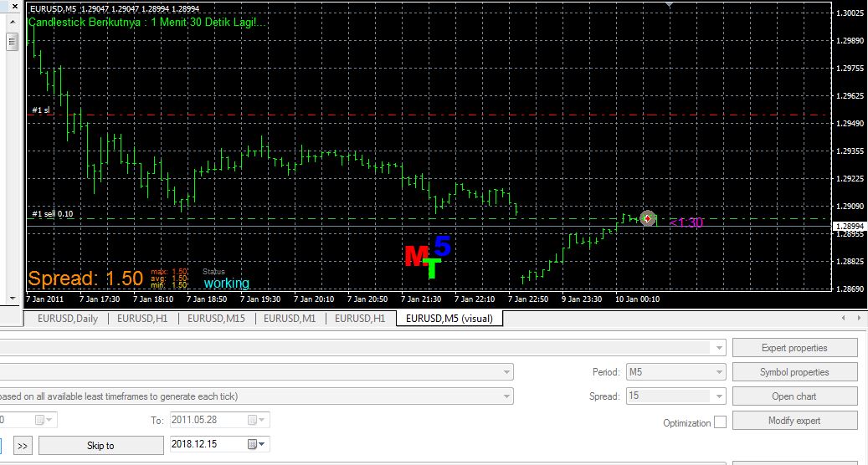Click the scrollbar down arrow beside the chart
Screen dimensions: 868x465
click(13, 298)
